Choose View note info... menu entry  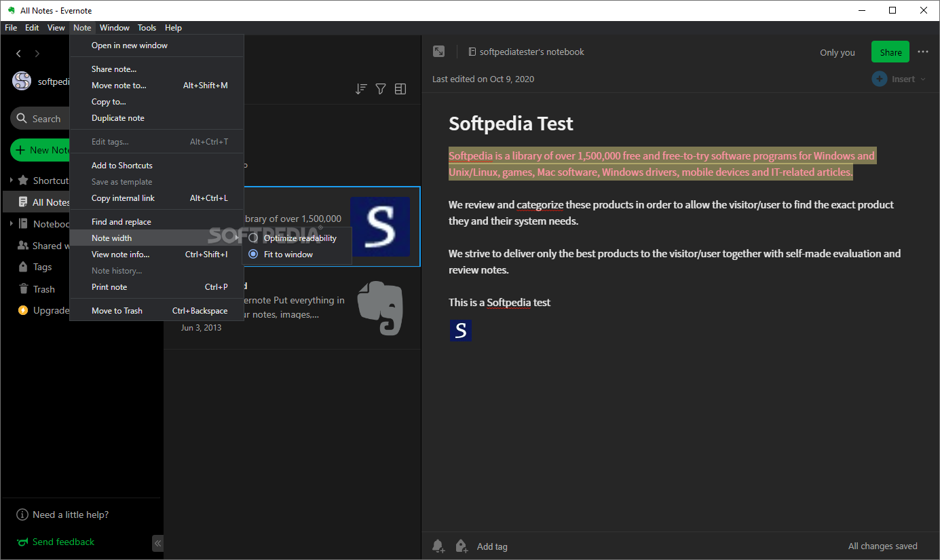[x=156, y=255]
